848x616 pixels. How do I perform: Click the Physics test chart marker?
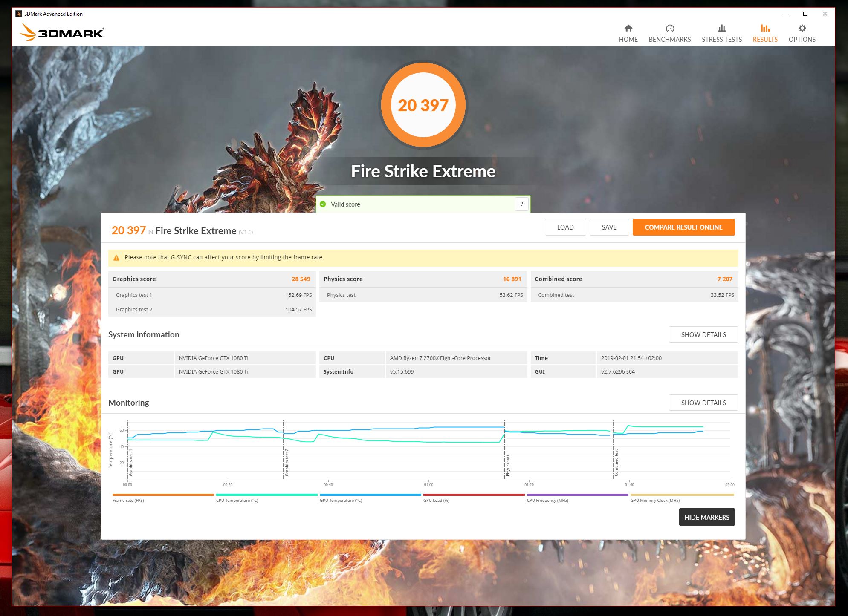[x=508, y=465]
